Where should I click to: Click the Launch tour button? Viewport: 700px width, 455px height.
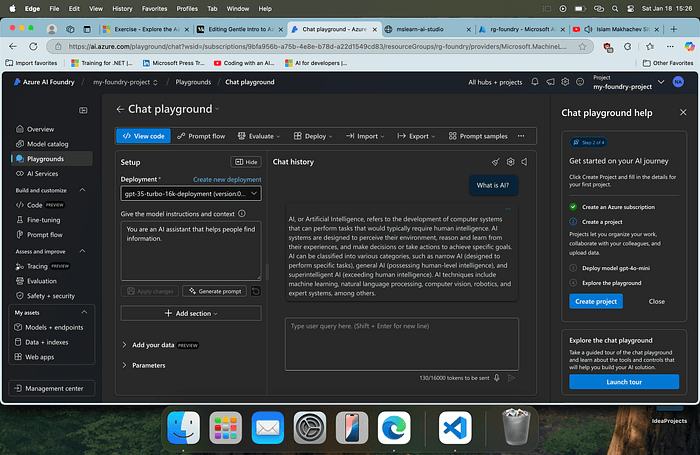point(624,382)
